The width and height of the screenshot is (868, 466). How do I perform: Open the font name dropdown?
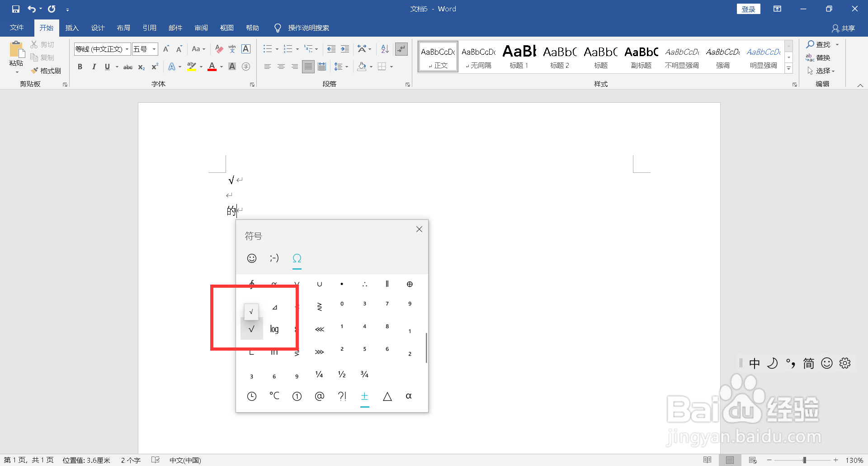[127, 49]
